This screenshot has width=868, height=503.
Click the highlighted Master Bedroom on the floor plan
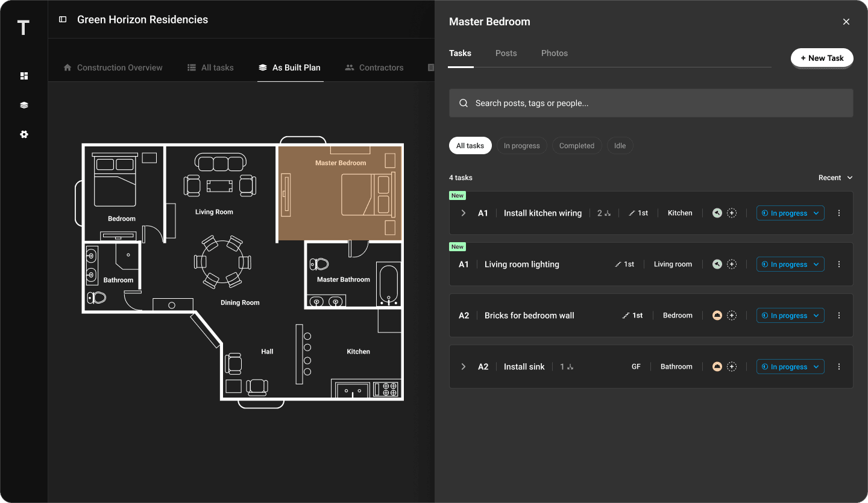[339, 192]
